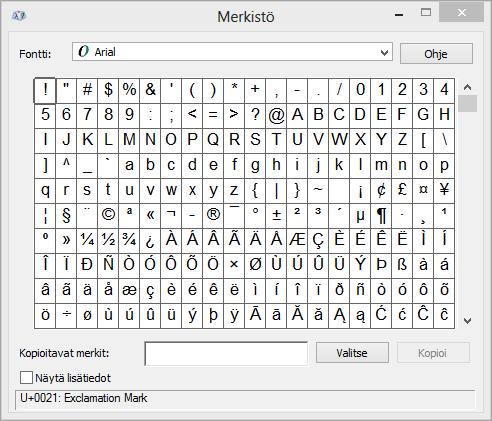This screenshot has width=492, height=421.
Task: Click the character grid scrollbar thumb
Action: [x=468, y=103]
